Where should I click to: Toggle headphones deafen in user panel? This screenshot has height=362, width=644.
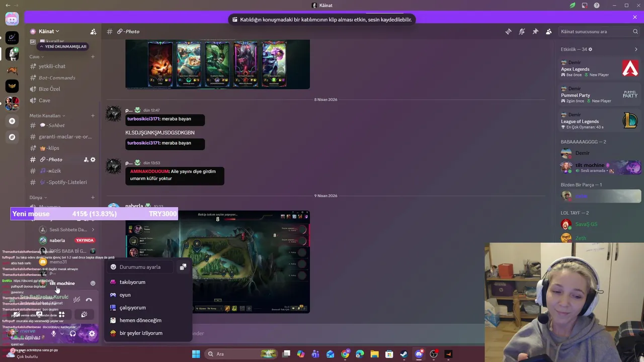[72, 333]
